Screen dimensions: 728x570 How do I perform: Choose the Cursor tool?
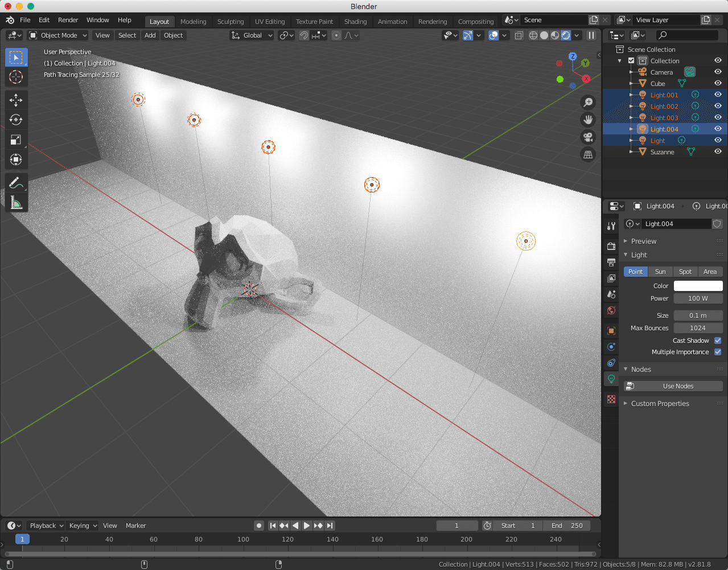[16, 77]
